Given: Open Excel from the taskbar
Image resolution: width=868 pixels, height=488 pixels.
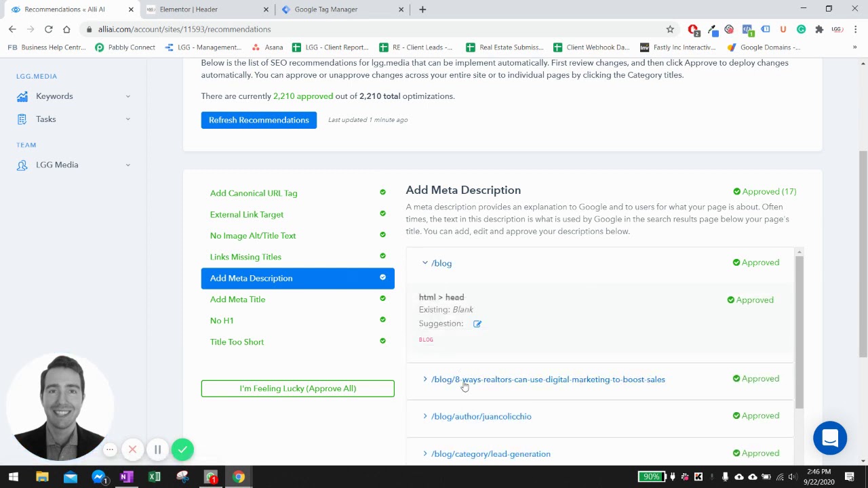Looking at the screenshot, I should click(154, 477).
